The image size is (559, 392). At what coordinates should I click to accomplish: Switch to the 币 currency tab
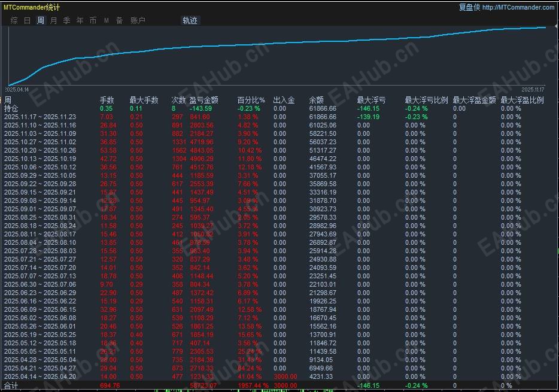point(93,21)
